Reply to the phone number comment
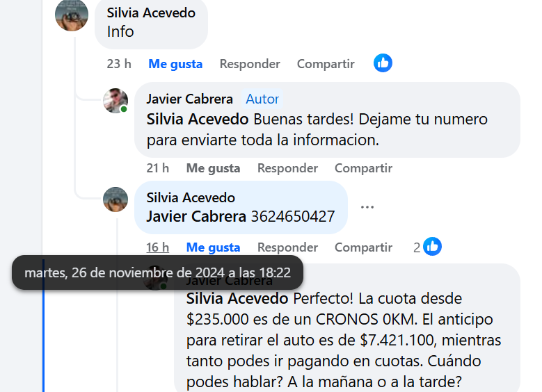542x392 pixels. coord(287,247)
